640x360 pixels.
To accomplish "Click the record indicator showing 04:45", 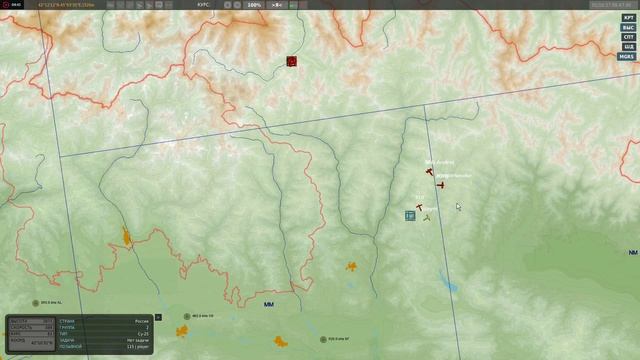I will tap(12, 5).
